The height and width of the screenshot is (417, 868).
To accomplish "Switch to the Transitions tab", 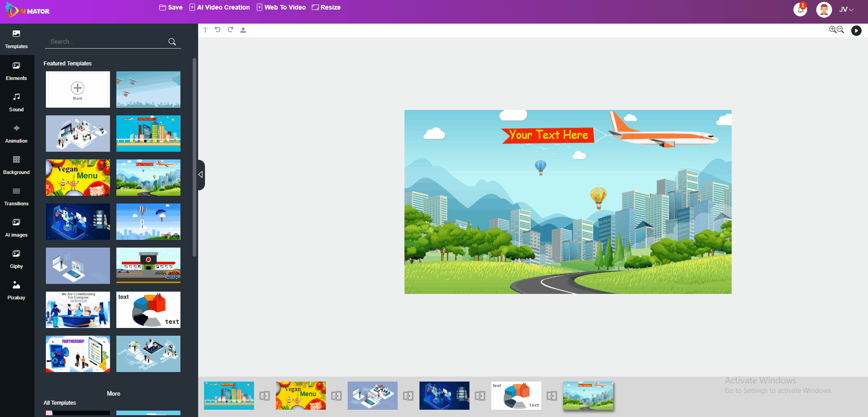I will [x=16, y=197].
